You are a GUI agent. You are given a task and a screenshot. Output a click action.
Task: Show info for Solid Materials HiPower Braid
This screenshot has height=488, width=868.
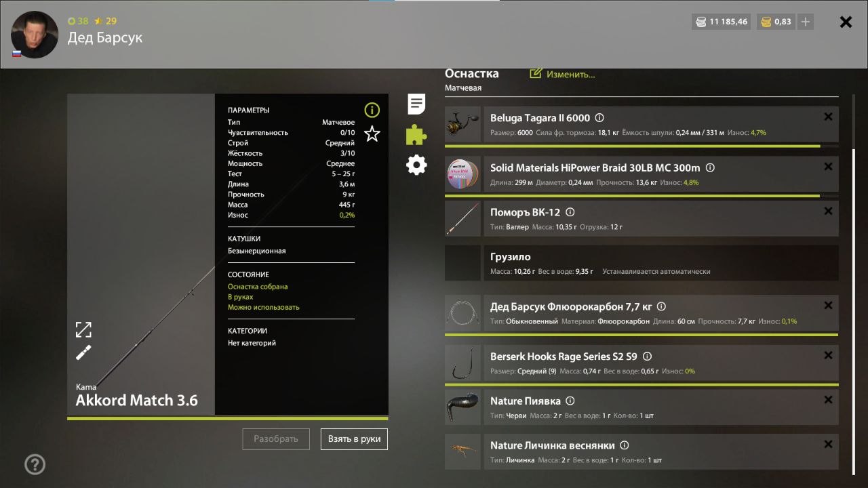click(x=710, y=167)
